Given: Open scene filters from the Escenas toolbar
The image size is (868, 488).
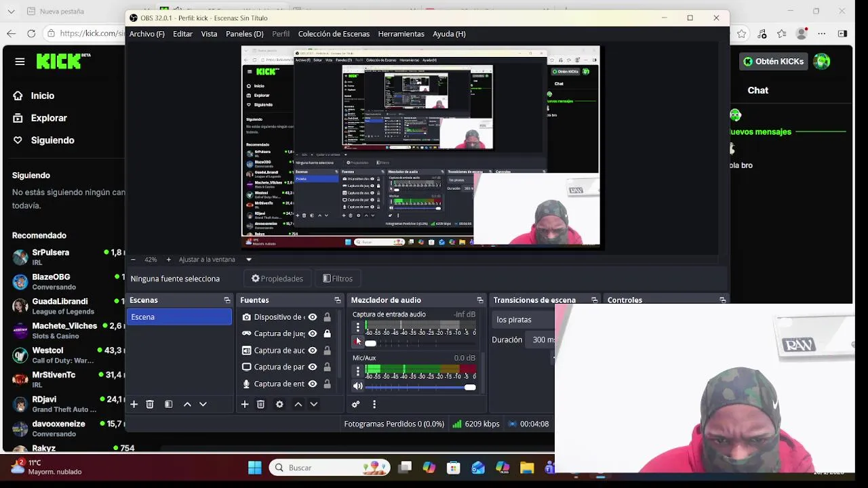Looking at the screenshot, I should (x=168, y=404).
